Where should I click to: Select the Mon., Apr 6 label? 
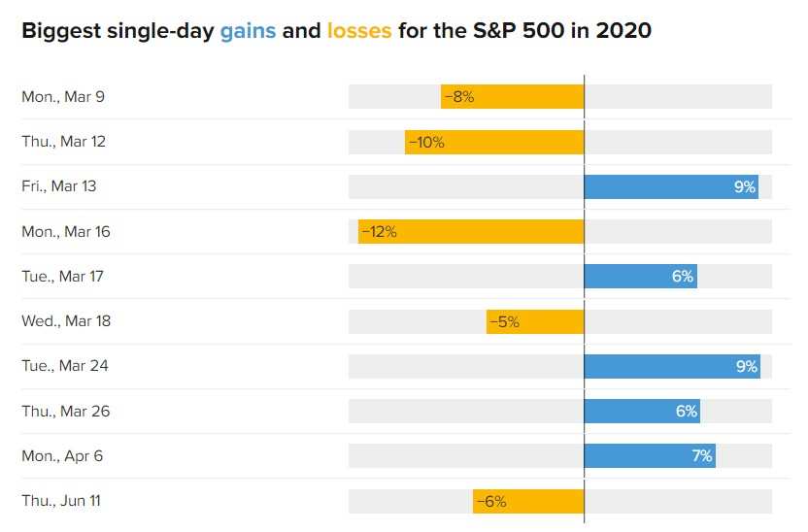tap(62, 456)
